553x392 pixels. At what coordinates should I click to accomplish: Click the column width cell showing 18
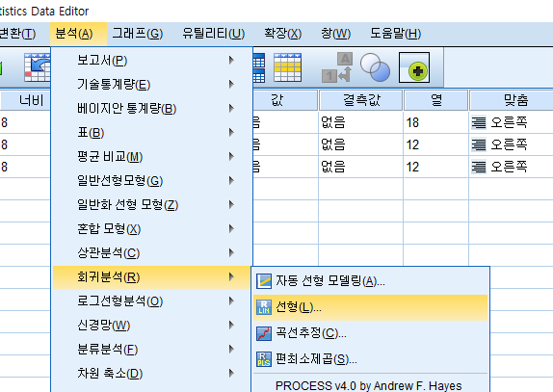pos(435,122)
